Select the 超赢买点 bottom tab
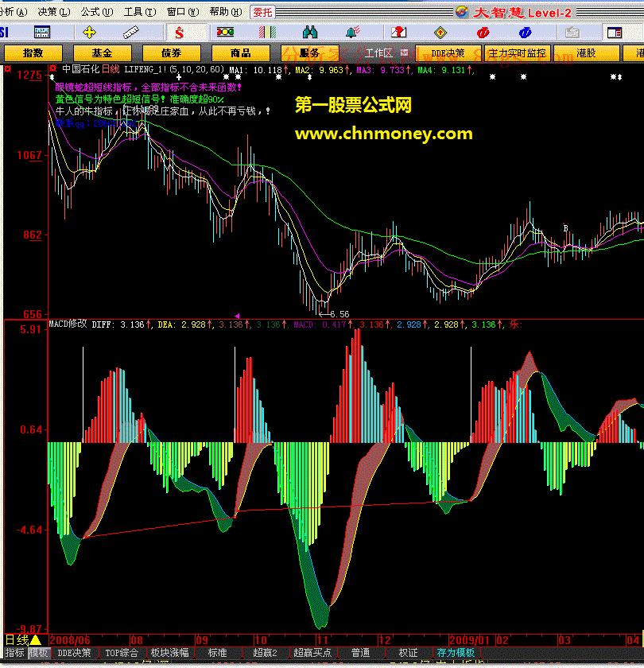Viewport: 644px width, 668px height. point(312,653)
